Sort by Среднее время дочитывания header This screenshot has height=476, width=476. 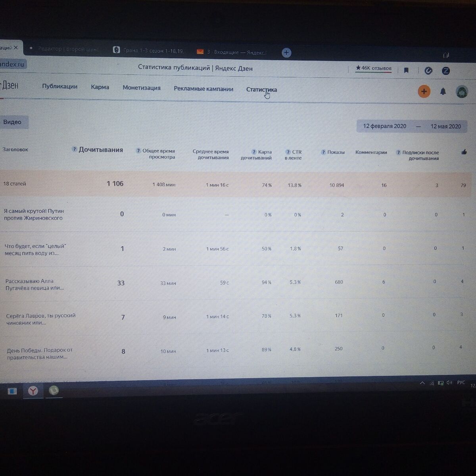tap(211, 154)
